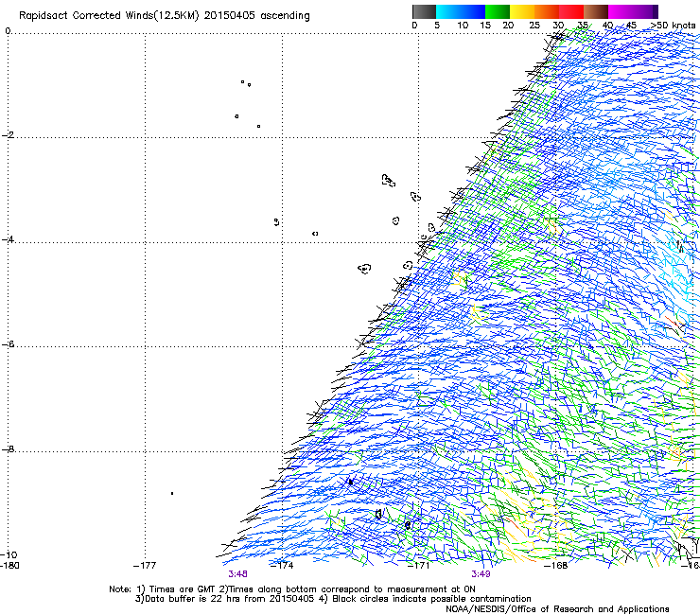Click the -8 latitude axis label
Image resolution: width=700 pixels, height=615 pixels.
[8, 448]
